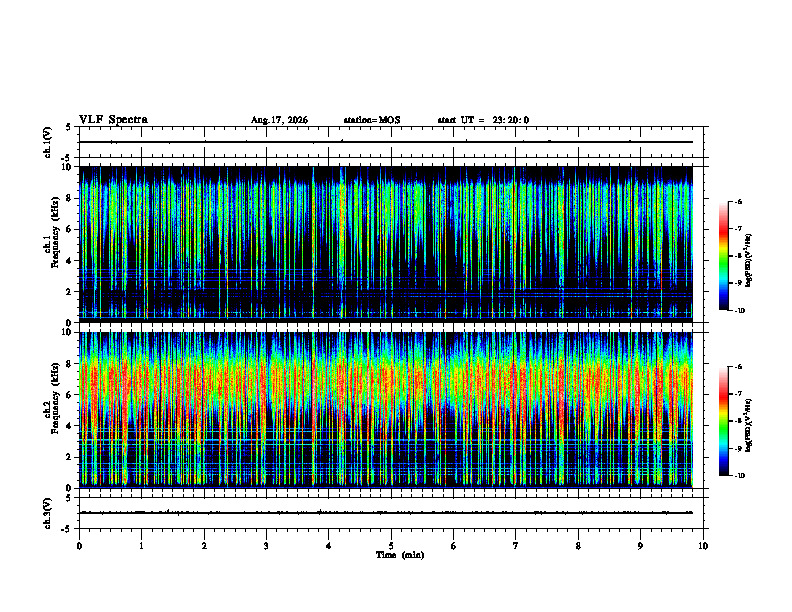
Task: Click the 8 kHz tick on ch.1 axis
Action: pyautogui.click(x=70, y=198)
